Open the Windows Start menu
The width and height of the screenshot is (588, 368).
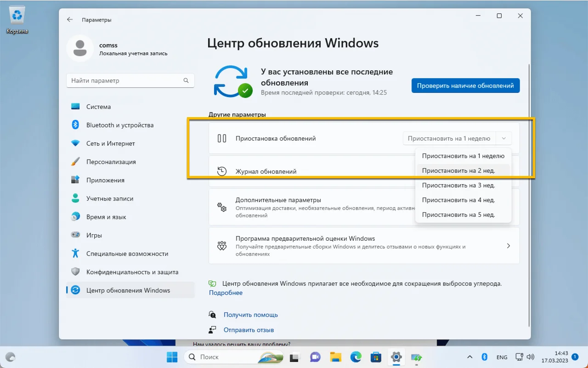(172, 357)
